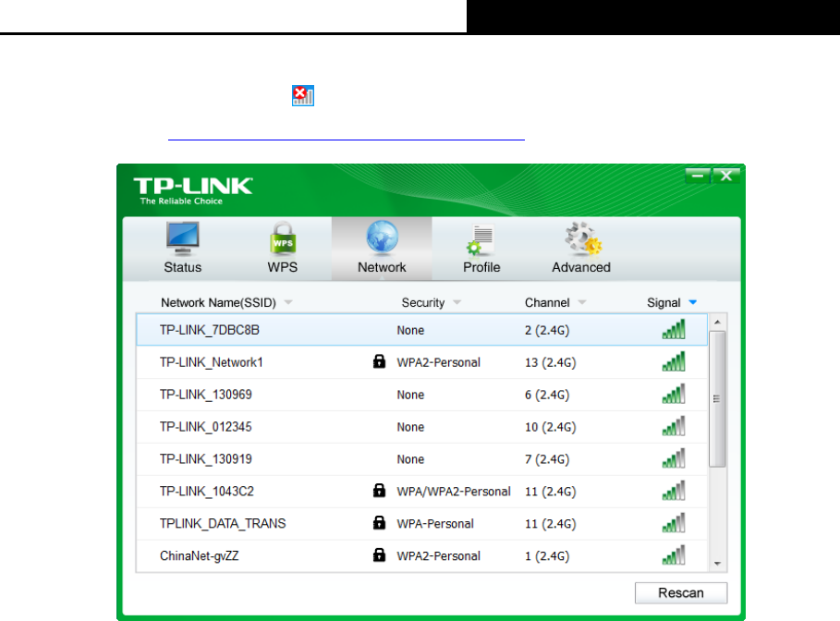Click signal bars of TP-LINK_7DBC8B
The width and height of the screenshot is (840, 621).
[674, 329]
